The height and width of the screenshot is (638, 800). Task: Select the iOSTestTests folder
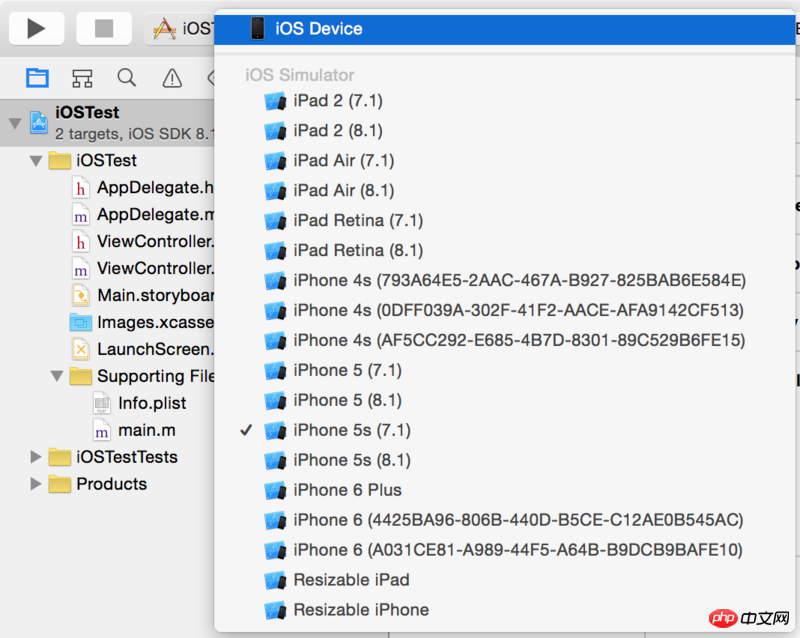coord(113,457)
